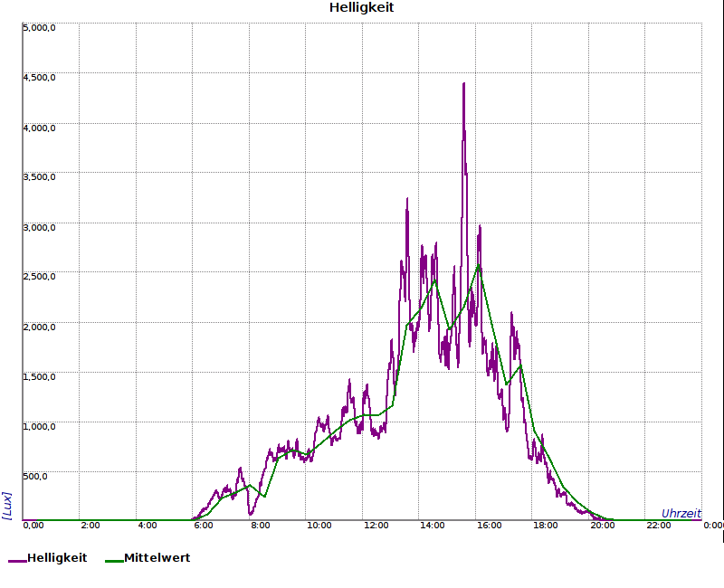The width and height of the screenshot is (724, 588).
Task: Click the Helligkeit legend entry
Action: 48,558
